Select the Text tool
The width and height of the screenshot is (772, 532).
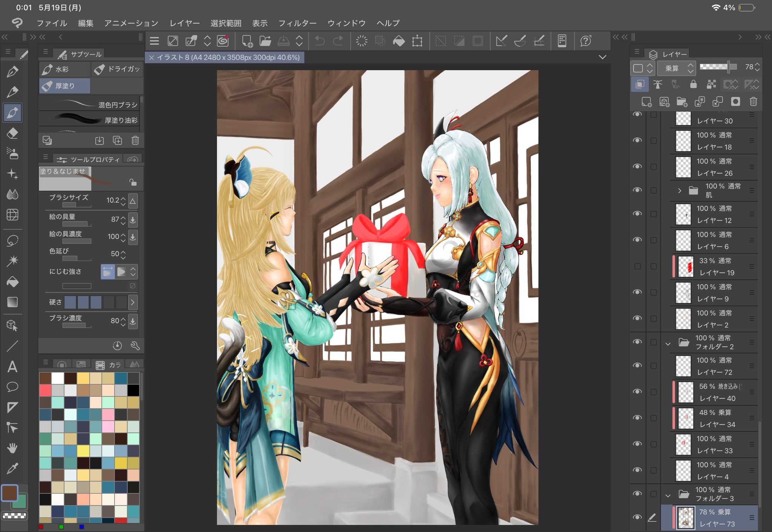point(12,366)
